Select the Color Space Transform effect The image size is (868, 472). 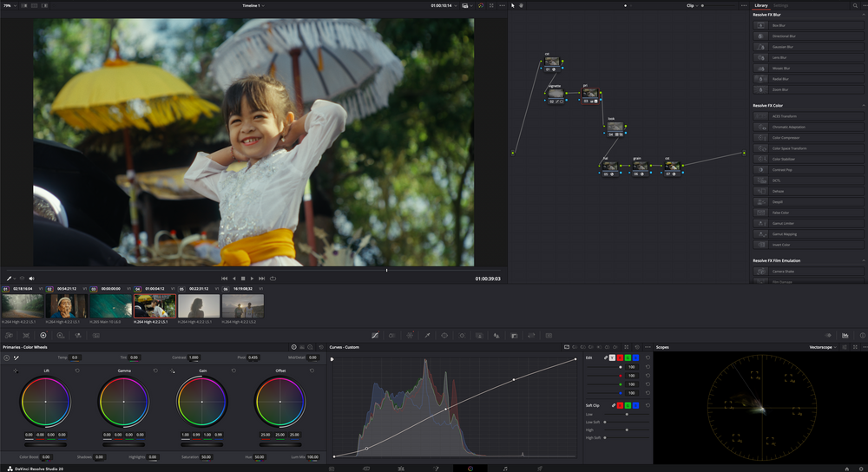click(808, 148)
